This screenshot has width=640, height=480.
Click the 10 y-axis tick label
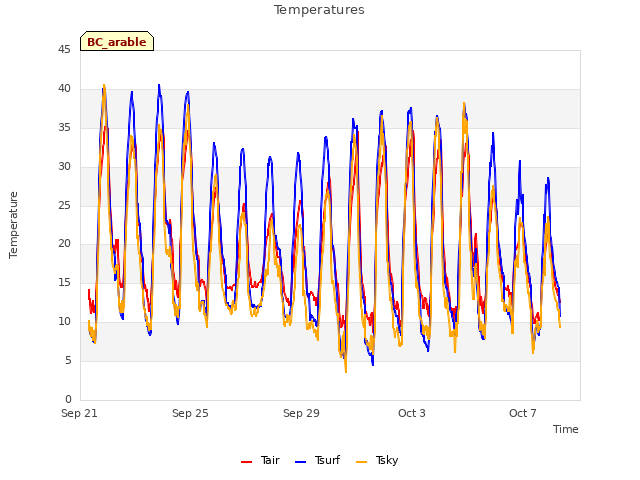[64, 322]
